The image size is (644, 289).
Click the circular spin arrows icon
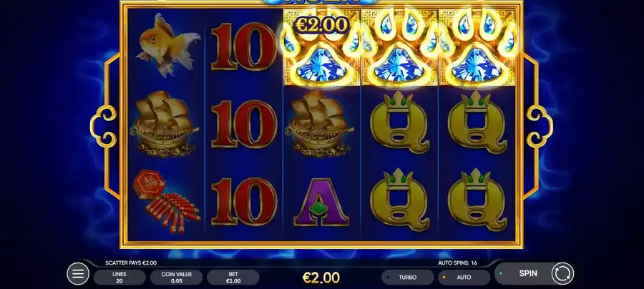[562, 273]
